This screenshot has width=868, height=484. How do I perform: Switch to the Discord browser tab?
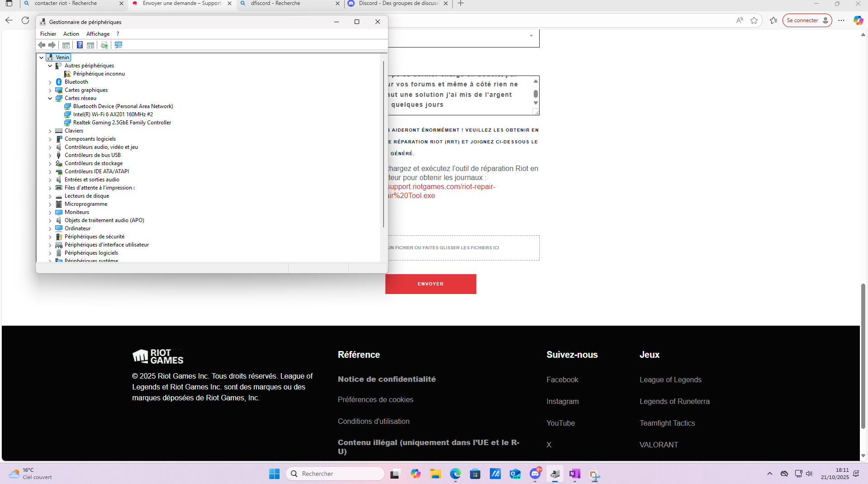398,4
